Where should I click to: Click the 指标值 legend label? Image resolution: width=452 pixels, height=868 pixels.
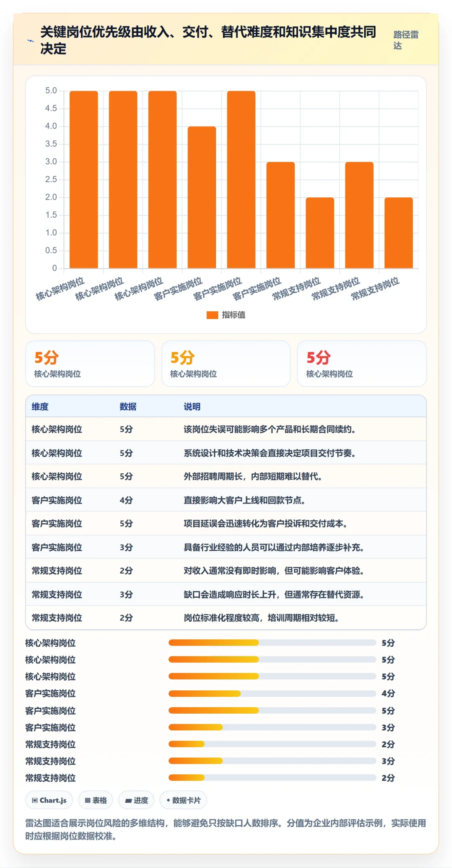pos(234,315)
